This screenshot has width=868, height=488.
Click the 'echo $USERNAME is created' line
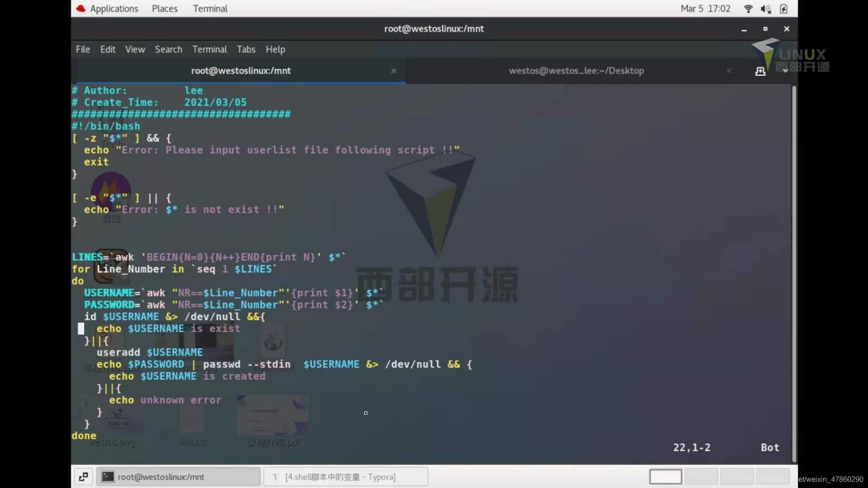[x=187, y=376]
